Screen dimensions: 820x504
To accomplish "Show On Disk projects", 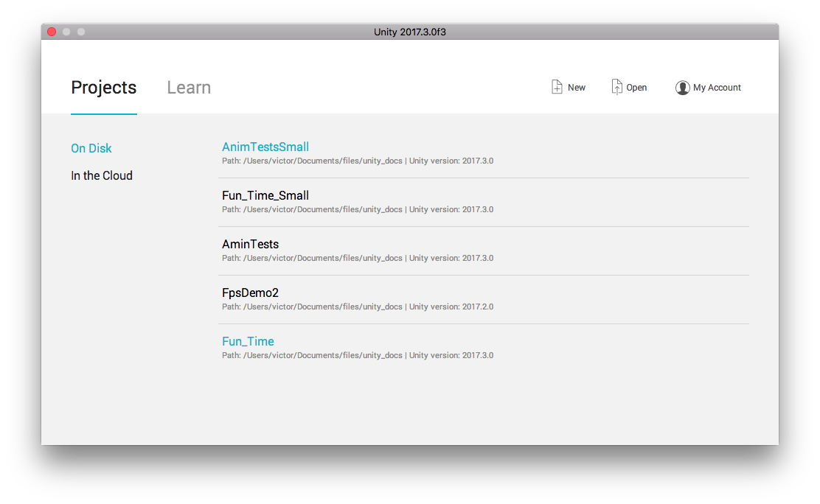I will [91, 148].
